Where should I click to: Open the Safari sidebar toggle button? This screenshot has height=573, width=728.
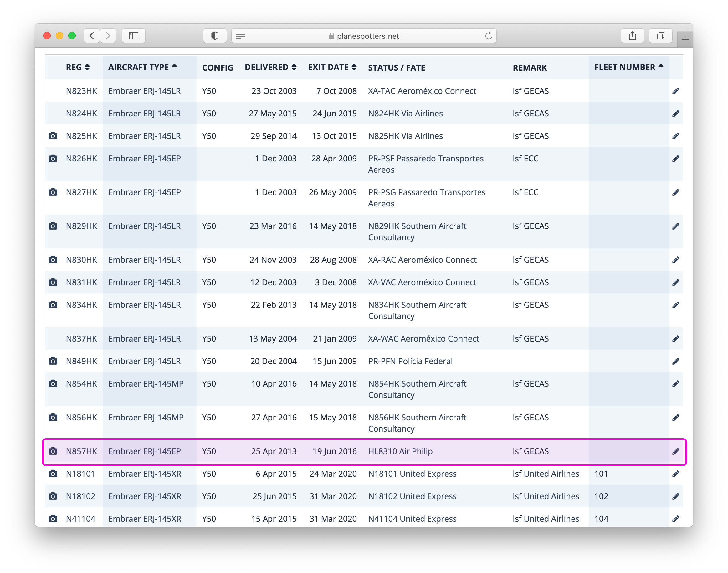coord(133,36)
